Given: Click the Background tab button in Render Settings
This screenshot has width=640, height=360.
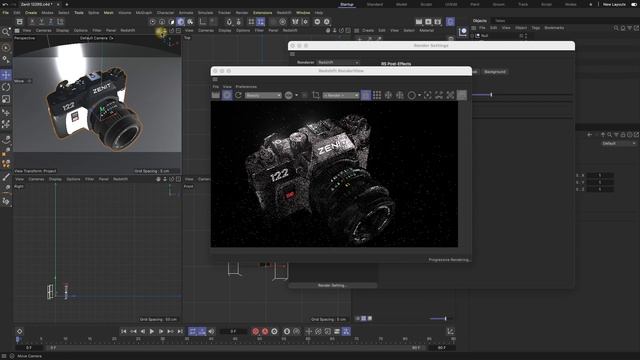Looking at the screenshot, I should coord(495,72).
